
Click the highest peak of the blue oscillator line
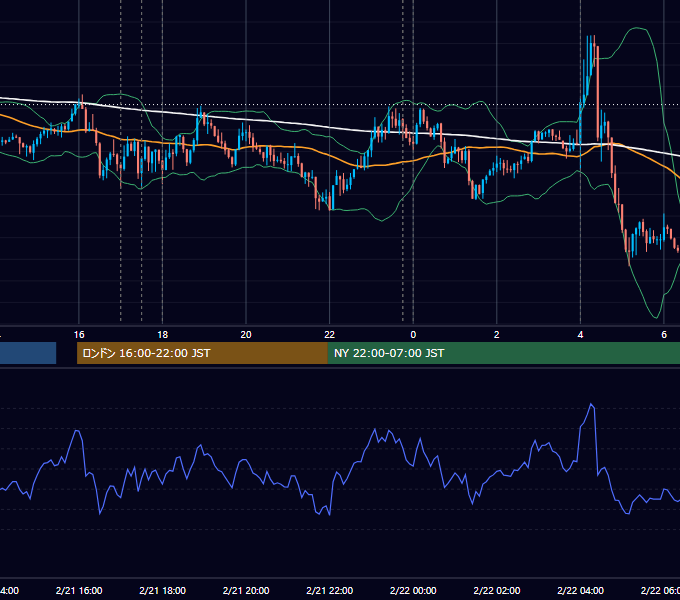(591, 404)
